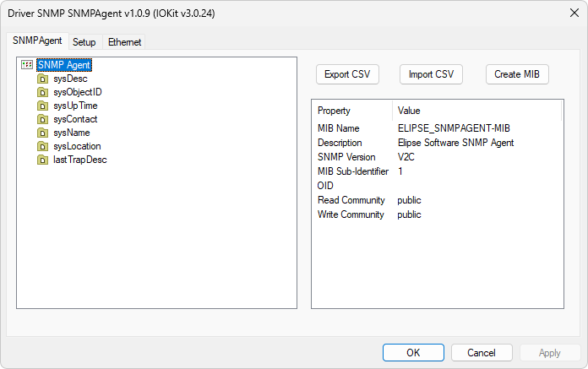Select the SNMP Version property label
The image size is (588, 369).
click(x=346, y=157)
